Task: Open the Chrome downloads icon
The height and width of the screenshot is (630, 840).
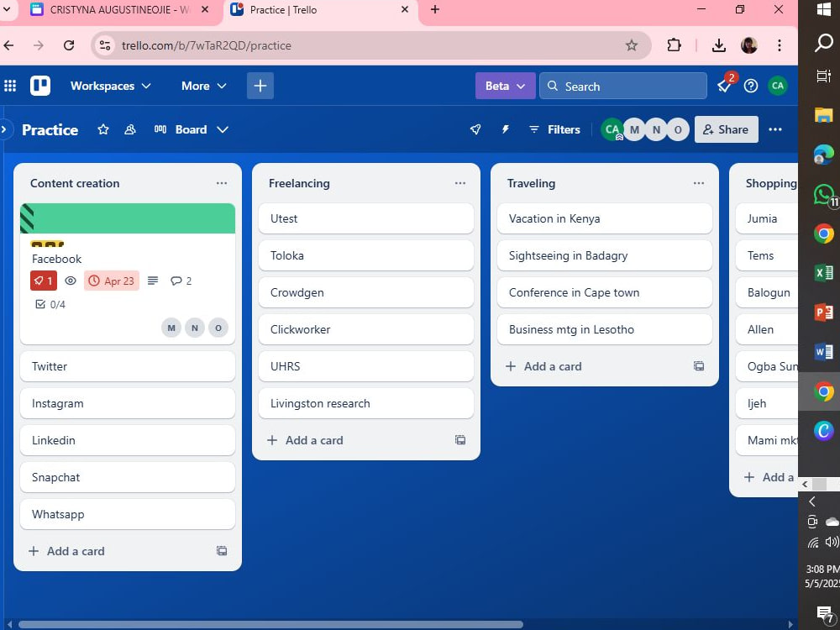Action: (x=719, y=45)
